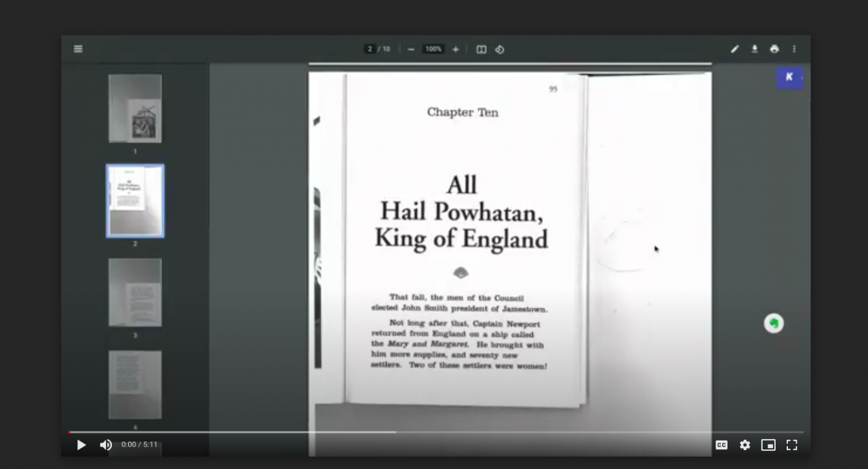Rotate the document counterclockwise
Screen dimensions: 868x469
click(x=500, y=49)
